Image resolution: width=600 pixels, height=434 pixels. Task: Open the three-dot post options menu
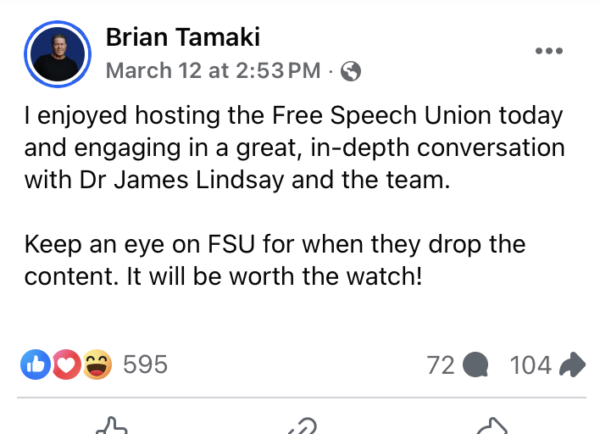coord(549,51)
